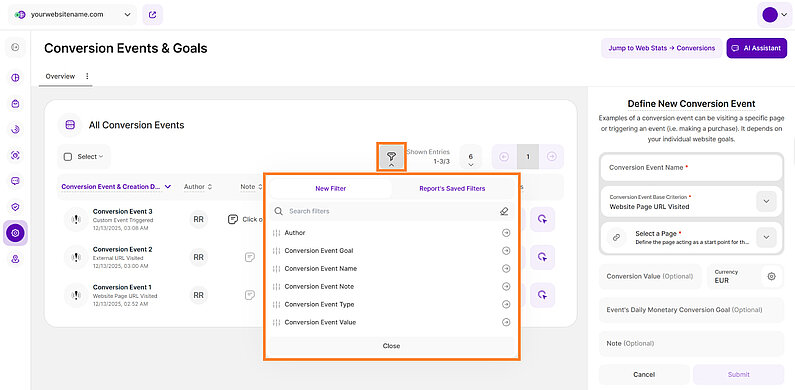Click action icon for Conversion Event 2 row
Screen dimensions: 795x390
(543, 257)
